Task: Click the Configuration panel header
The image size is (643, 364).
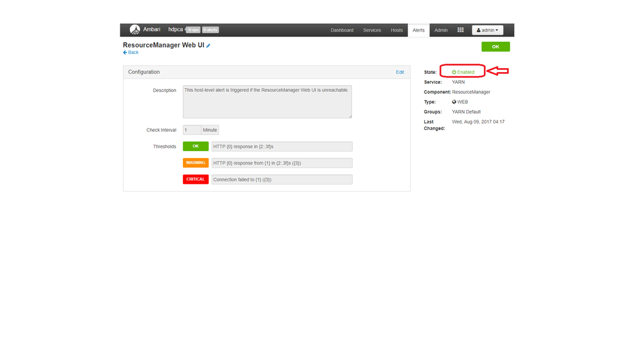Action: [x=266, y=72]
